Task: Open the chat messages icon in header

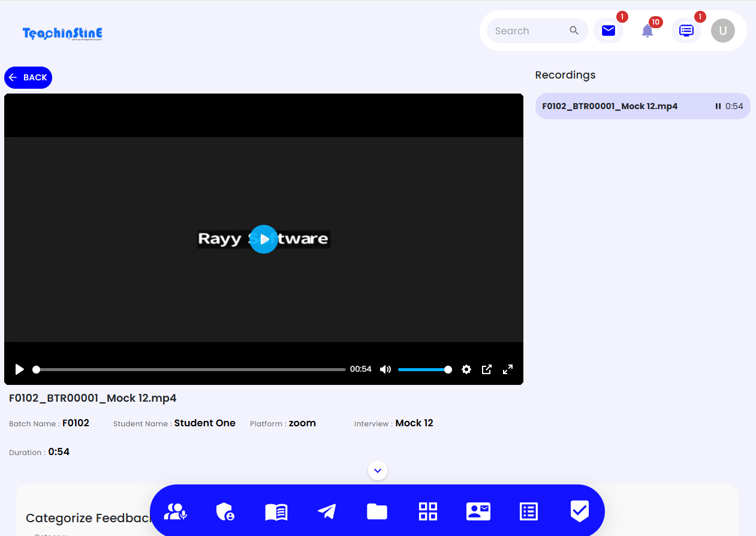Action: (686, 31)
